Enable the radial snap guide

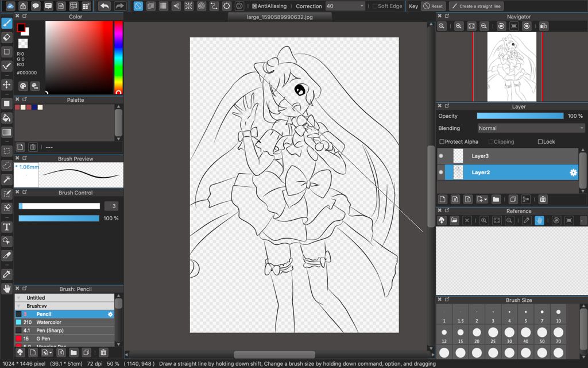click(188, 6)
